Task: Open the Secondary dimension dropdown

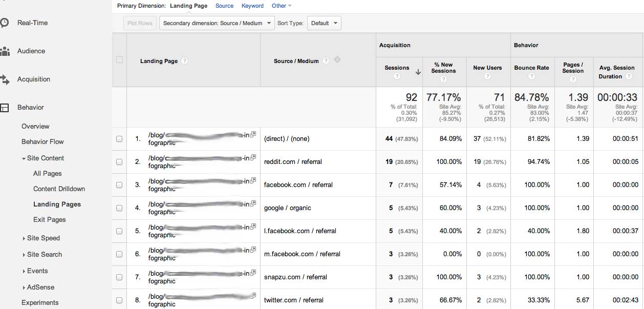Action: tap(218, 23)
